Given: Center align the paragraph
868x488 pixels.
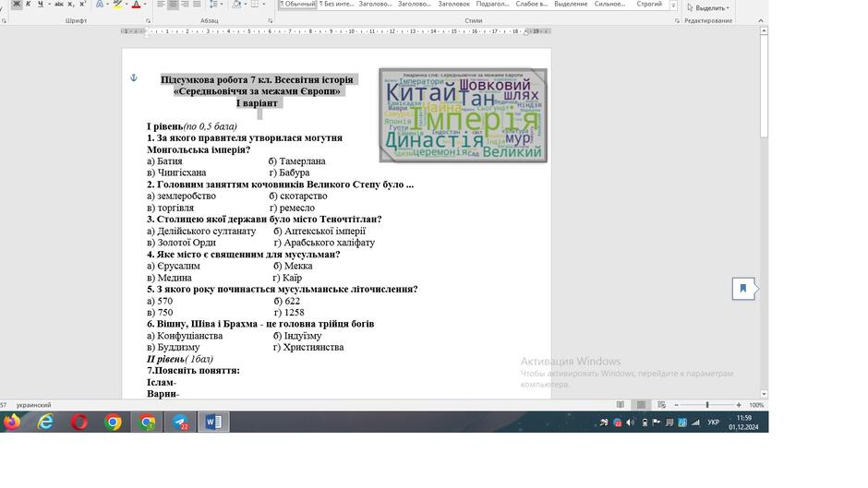Looking at the screenshot, I should point(173,4).
